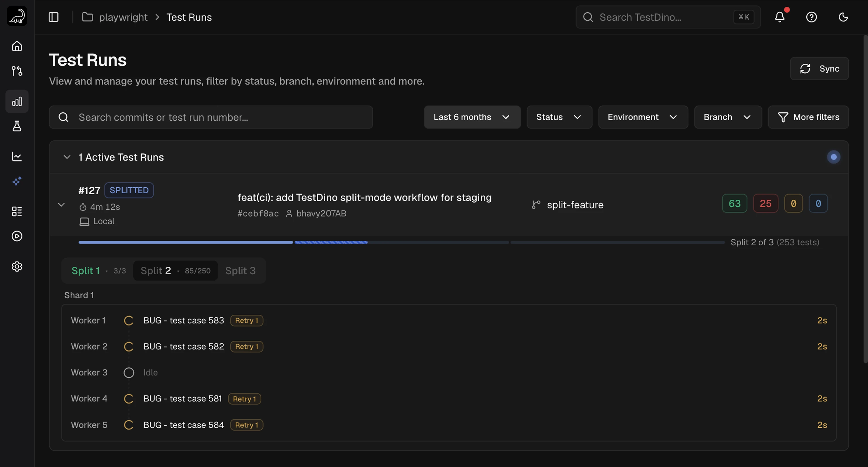
Task: Click the Local environment label
Action: pyautogui.click(x=103, y=221)
